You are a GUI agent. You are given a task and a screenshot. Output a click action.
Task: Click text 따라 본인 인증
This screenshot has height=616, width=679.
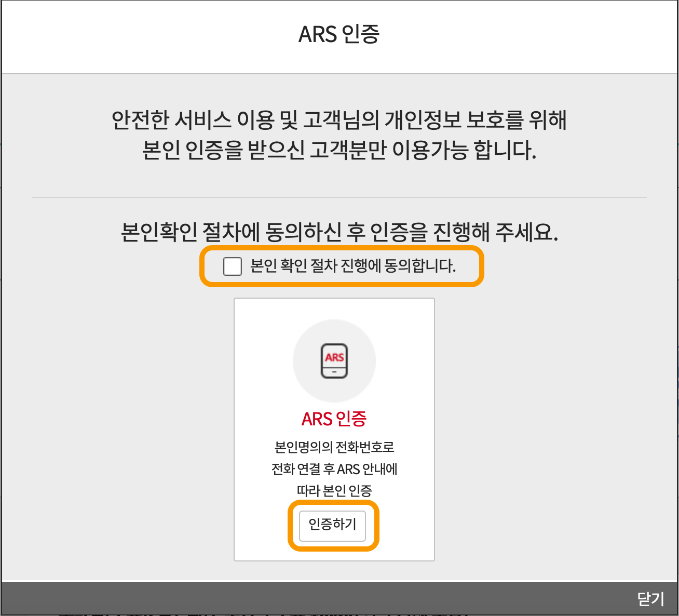click(x=334, y=490)
